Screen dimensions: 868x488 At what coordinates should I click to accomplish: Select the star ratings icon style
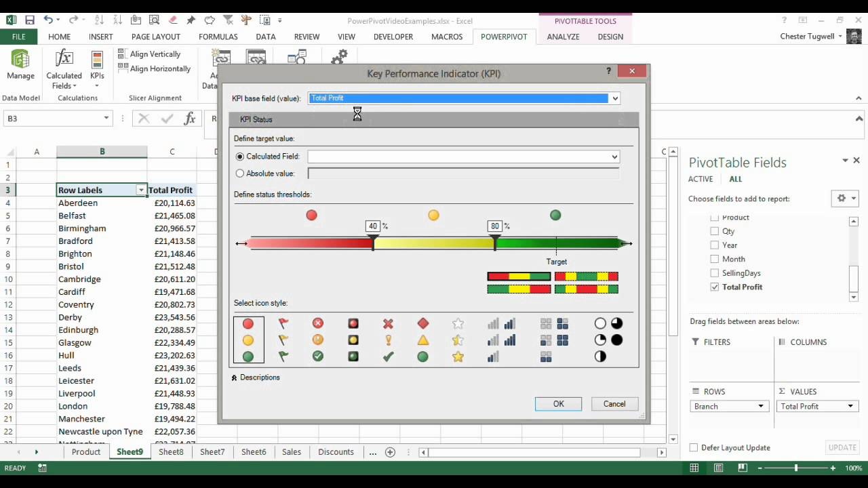tap(458, 340)
